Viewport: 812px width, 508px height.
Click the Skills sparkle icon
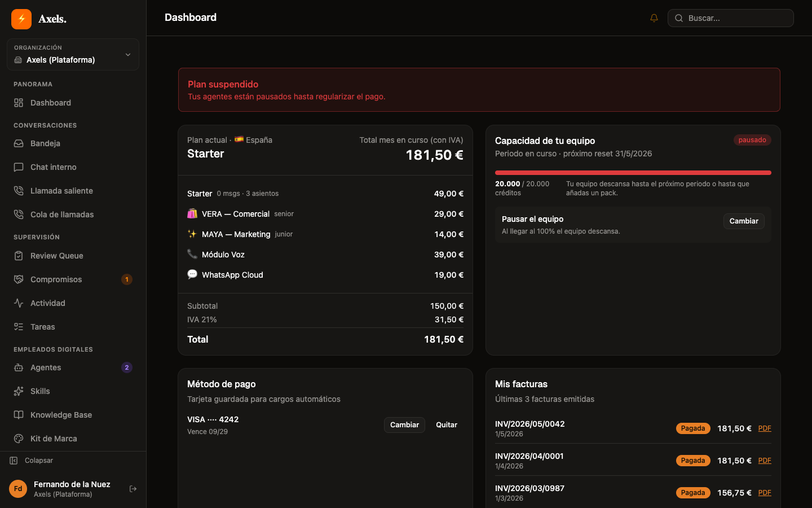point(19,391)
